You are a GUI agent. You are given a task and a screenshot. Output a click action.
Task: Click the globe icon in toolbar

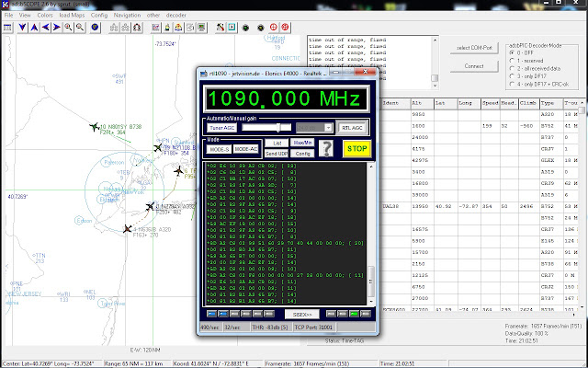tap(96, 28)
